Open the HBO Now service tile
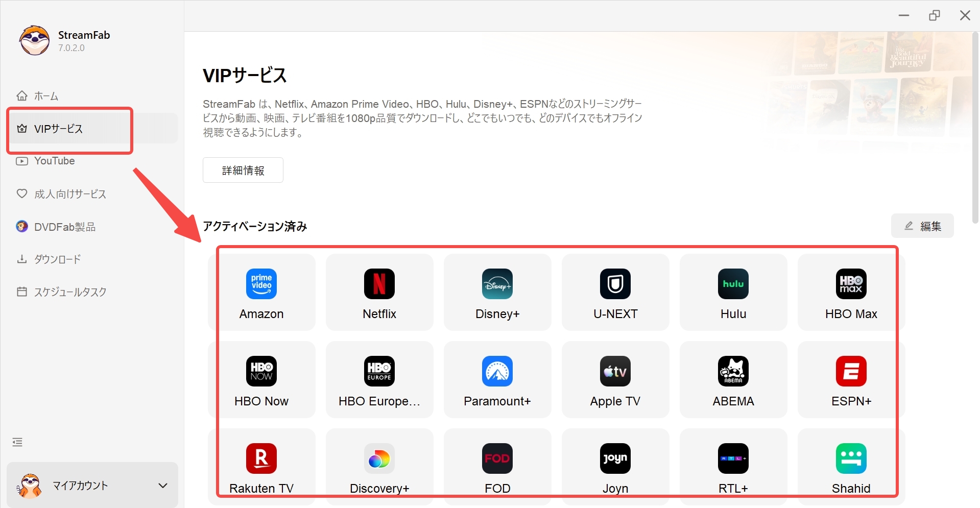This screenshot has width=980, height=508. click(261, 379)
